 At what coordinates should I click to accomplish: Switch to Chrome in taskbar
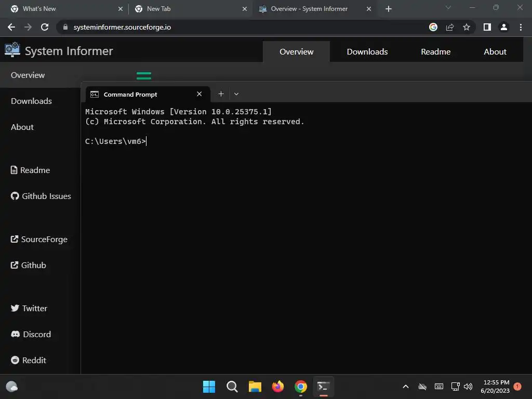coord(301,387)
